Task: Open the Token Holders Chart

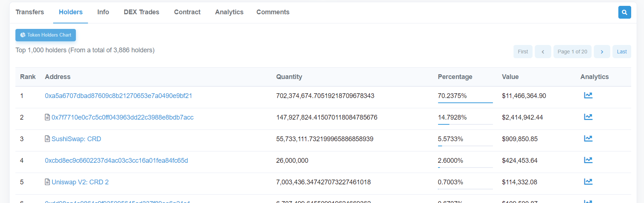Action: 46,35
